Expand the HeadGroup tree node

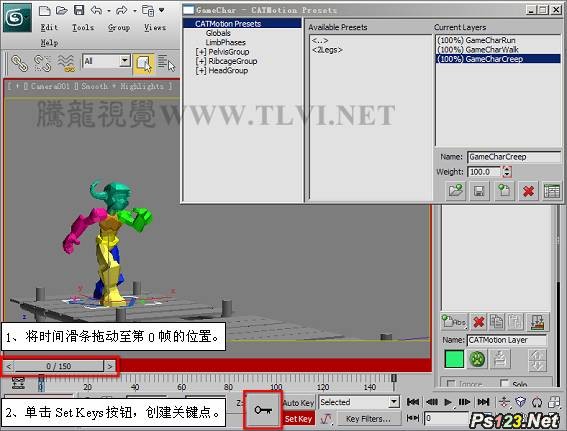coord(200,71)
